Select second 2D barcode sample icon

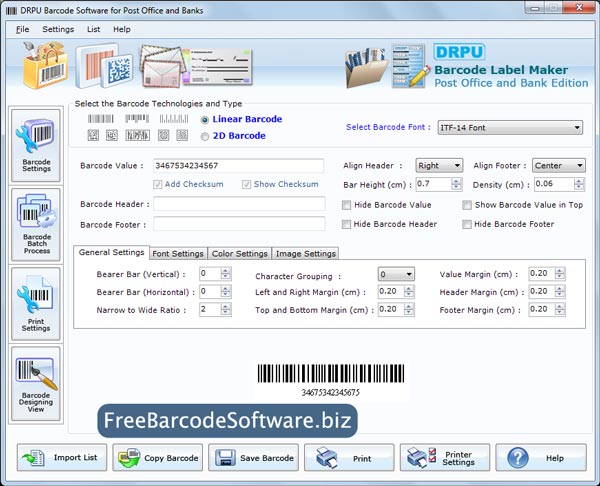pos(112,135)
